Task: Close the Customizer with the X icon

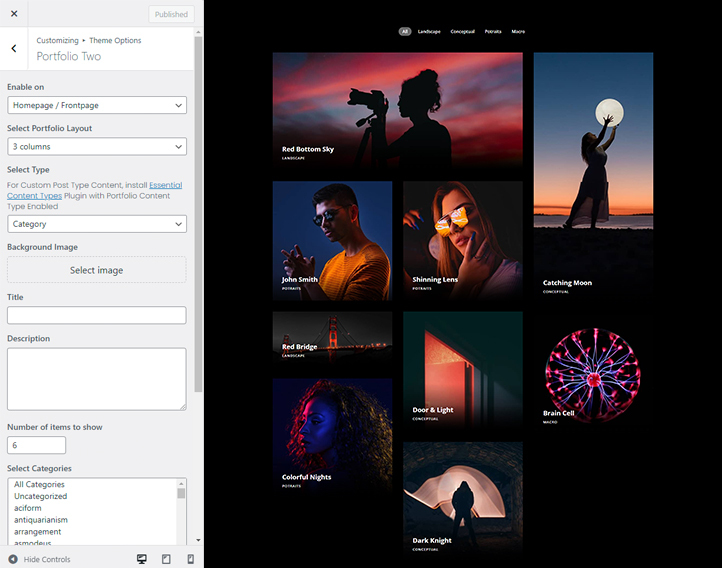Action: point(14,14)
